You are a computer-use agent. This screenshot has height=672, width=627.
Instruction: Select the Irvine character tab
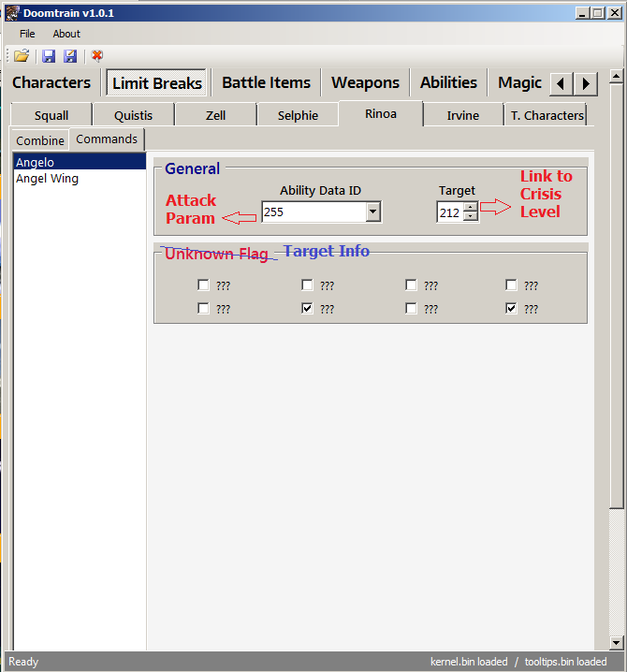[x=463, y=115]
